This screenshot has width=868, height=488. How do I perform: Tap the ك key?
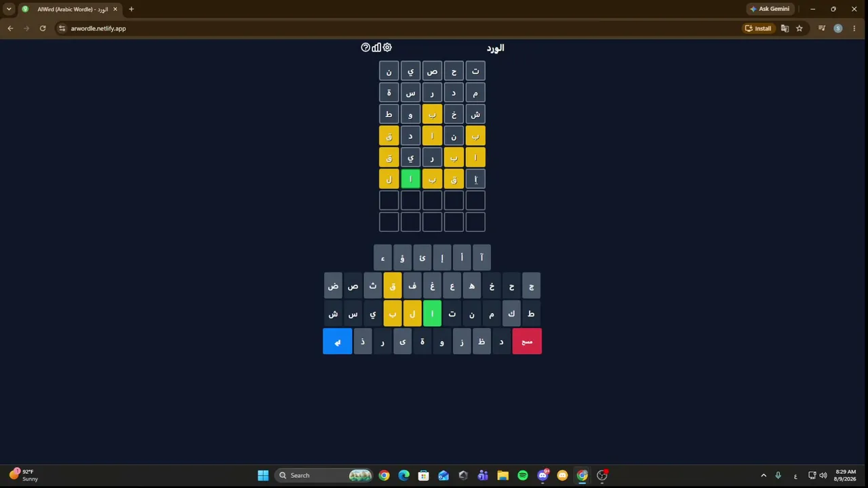point(511,314)
